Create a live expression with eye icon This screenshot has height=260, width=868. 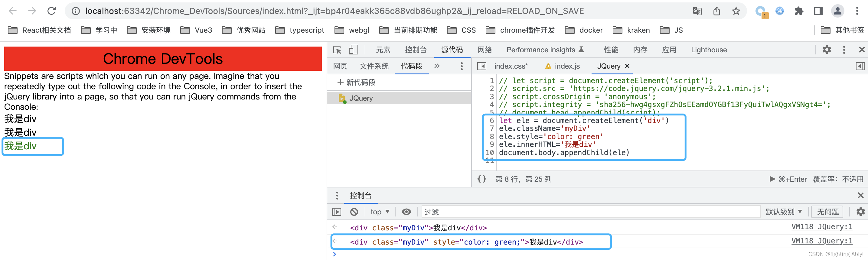(406, 212)
